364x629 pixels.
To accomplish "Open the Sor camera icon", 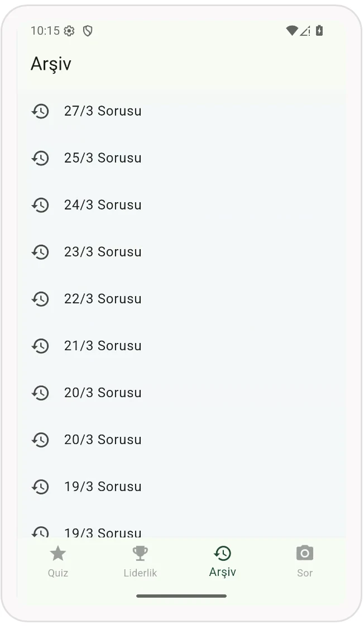I will coord(305,553).
